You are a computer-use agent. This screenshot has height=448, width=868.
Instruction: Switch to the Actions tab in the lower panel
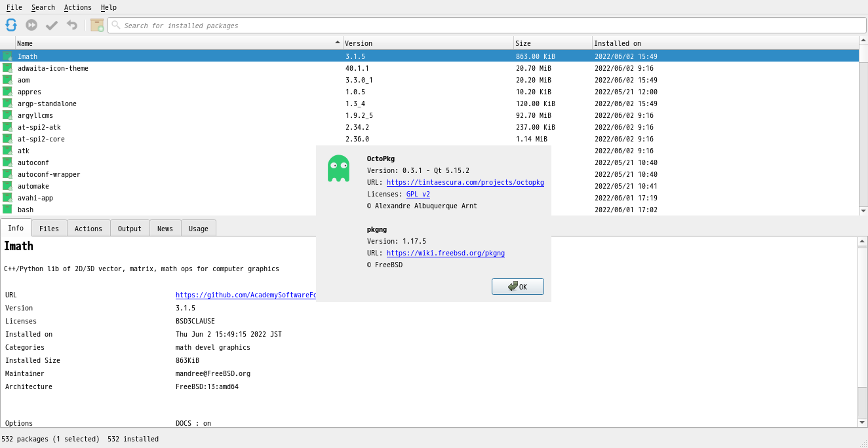coord(89,229)
